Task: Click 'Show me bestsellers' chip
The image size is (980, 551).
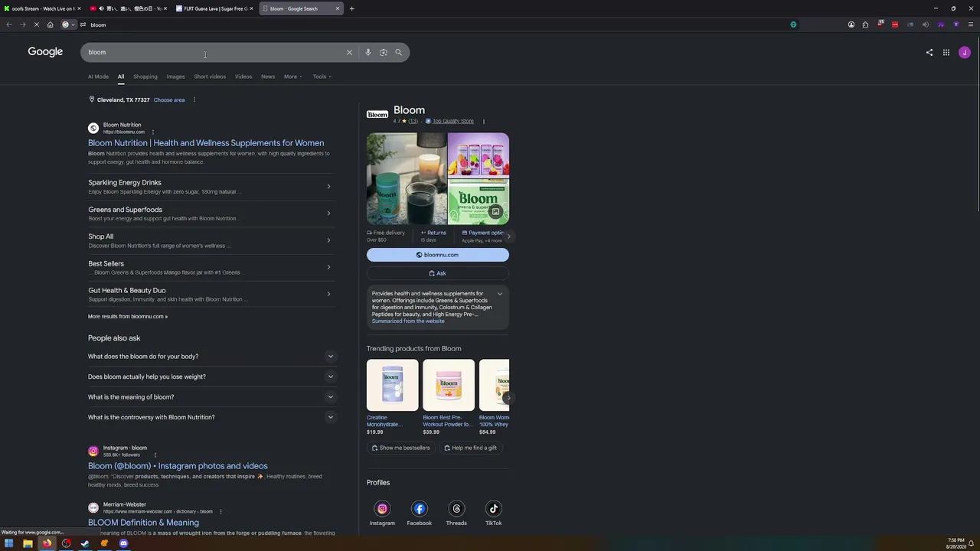Action: point(400,448)
